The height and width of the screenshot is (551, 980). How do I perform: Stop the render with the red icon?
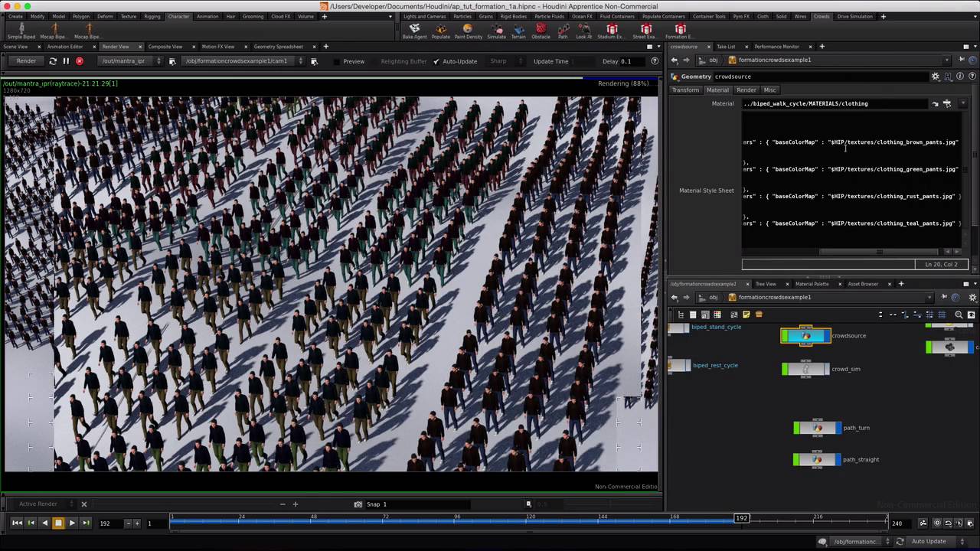click(x=80, y=61)
